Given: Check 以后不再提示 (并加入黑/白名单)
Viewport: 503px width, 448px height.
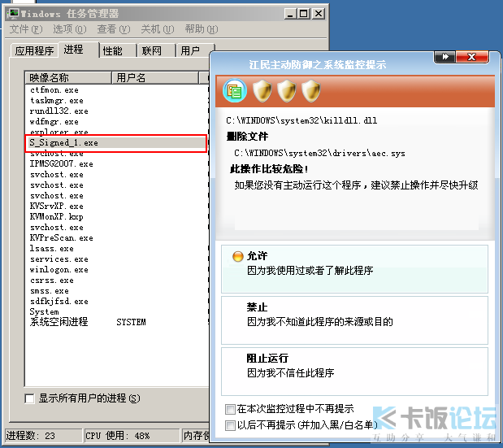Looking at the screenshot, I should pos(230,425).
